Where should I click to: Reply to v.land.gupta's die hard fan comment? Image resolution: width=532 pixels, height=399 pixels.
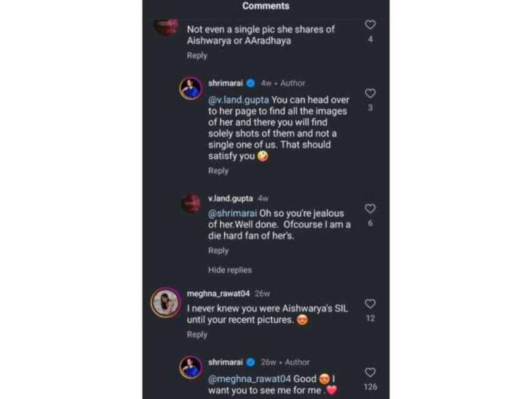coord(218,251)
